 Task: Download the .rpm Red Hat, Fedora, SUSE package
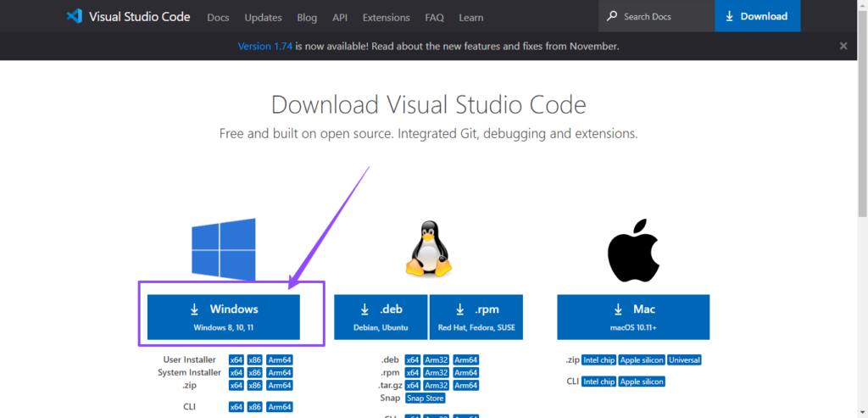click(x=476, y=317)
